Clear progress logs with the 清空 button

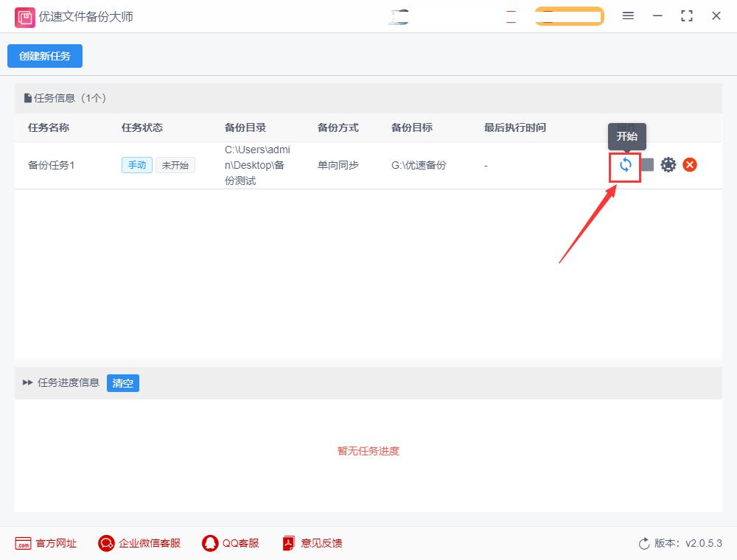coord(122,382)
